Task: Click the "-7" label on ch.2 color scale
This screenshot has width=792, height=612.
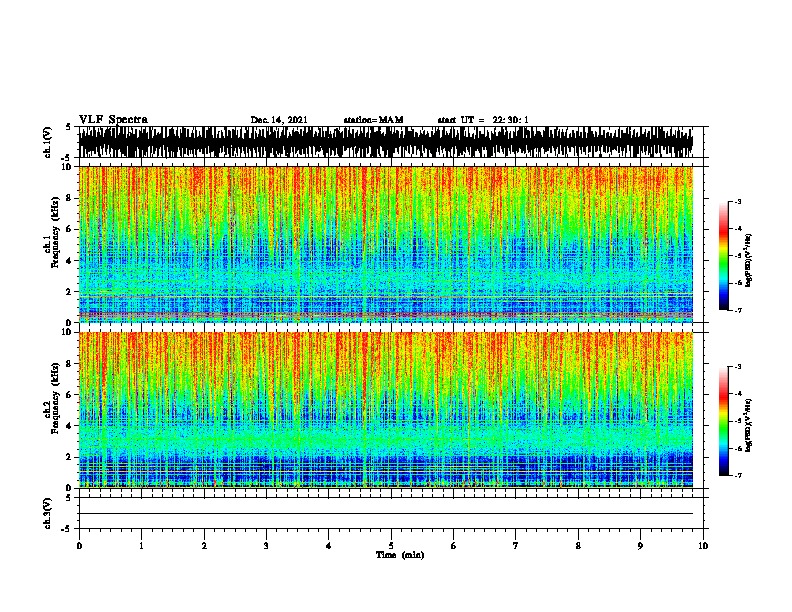Action: pyautogui.click(x=737, y=476)
